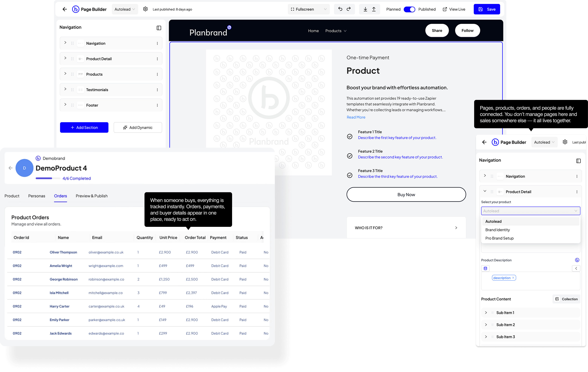588x372 pixels.
Task: Collapse the left Navigation panel icon
Action: pos(159,28)
